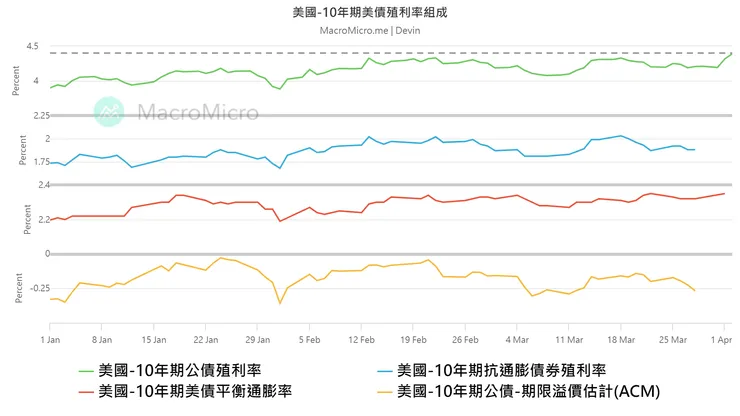Select the 12 Feb date label on the x-axis
The width and height of the screenshot is (740, 416).
(x=362, y=340)
